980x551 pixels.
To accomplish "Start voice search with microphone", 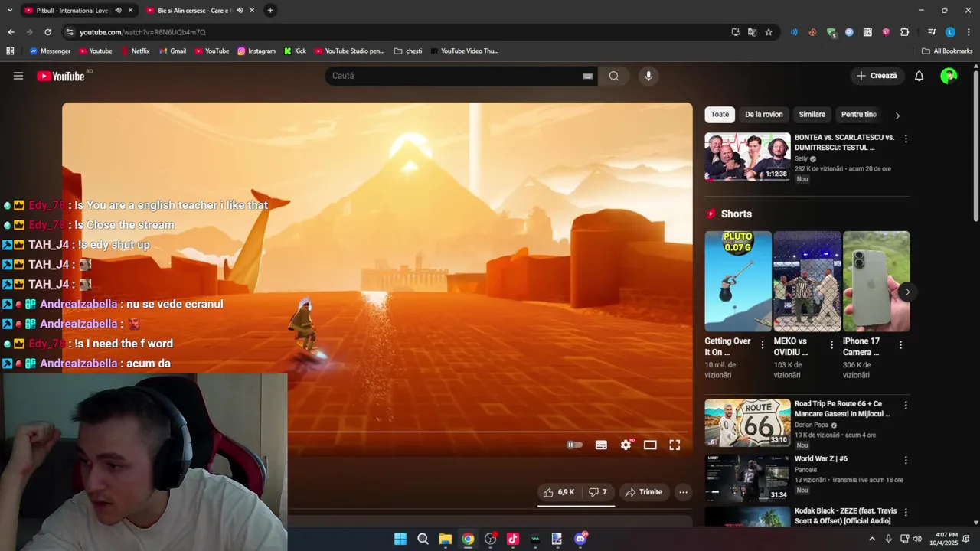I will coord(648,76).
